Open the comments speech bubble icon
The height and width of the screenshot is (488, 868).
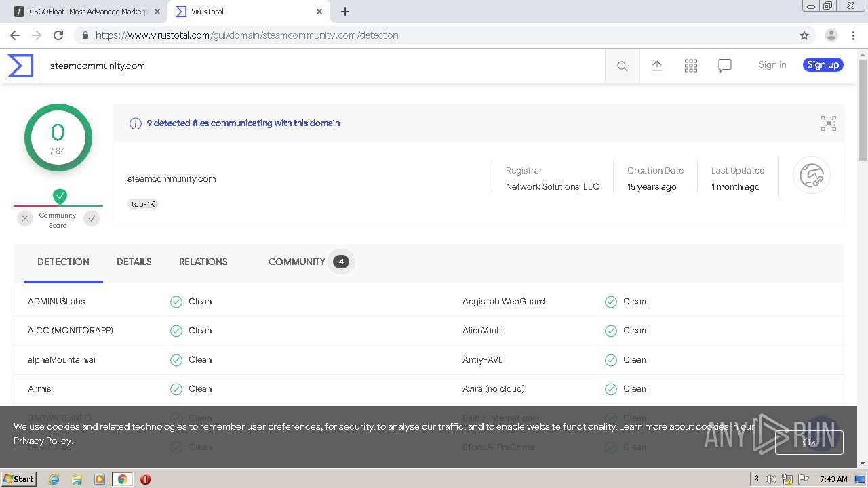725,65
